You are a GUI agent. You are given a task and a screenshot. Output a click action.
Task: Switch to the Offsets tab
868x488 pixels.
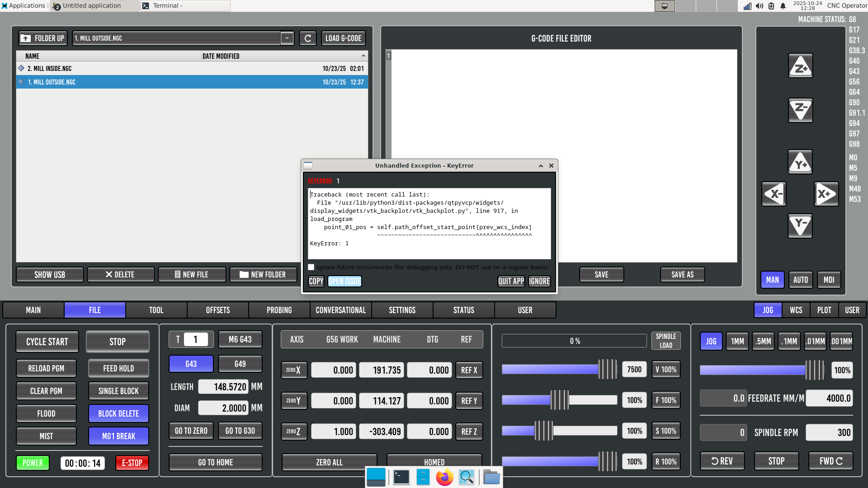pyautogui.click(x=218, y=310)
